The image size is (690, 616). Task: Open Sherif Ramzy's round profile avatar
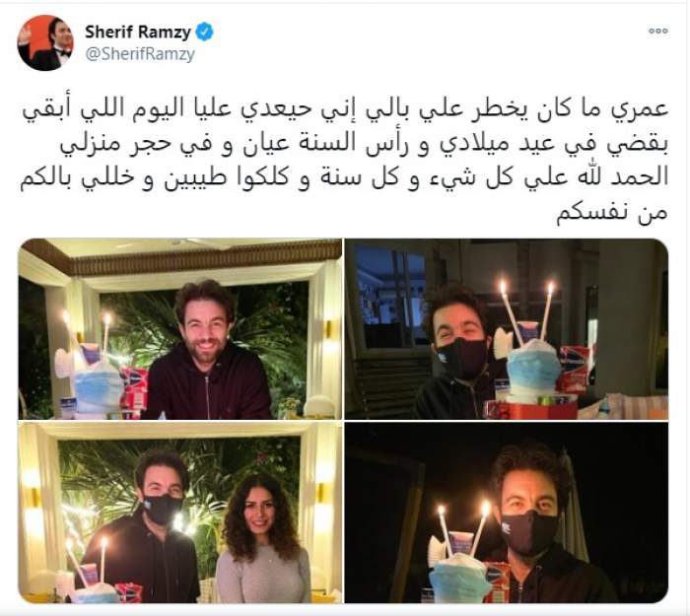pos(45,42)
